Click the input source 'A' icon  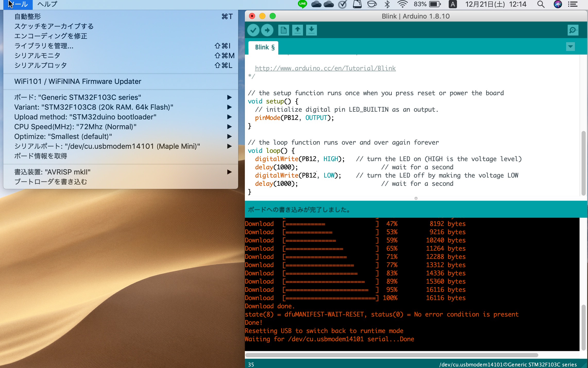click(453, 4)
